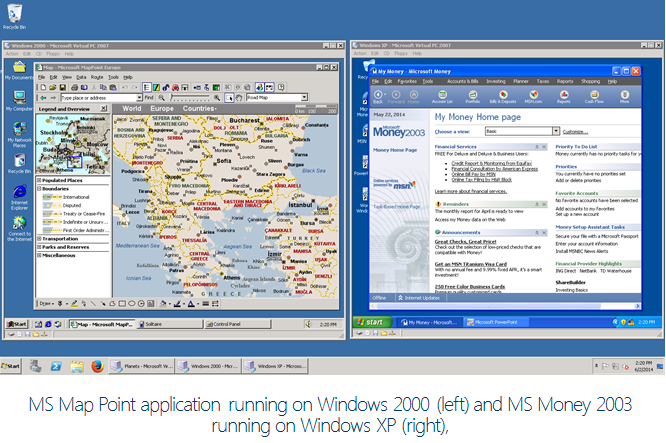Open Bills & Deposits in Money toolbar

pos(503,97)
